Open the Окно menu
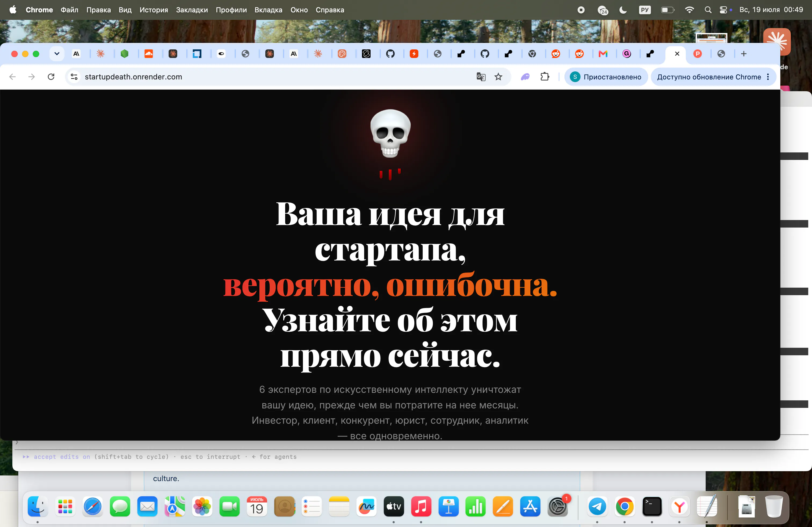This screenshot has height=527, width=812. [299, 10]
